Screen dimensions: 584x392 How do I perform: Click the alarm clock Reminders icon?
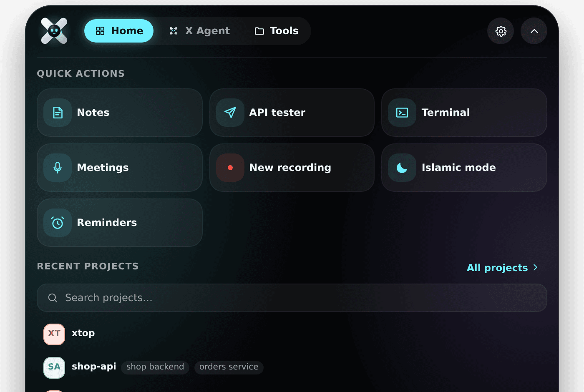58,223
